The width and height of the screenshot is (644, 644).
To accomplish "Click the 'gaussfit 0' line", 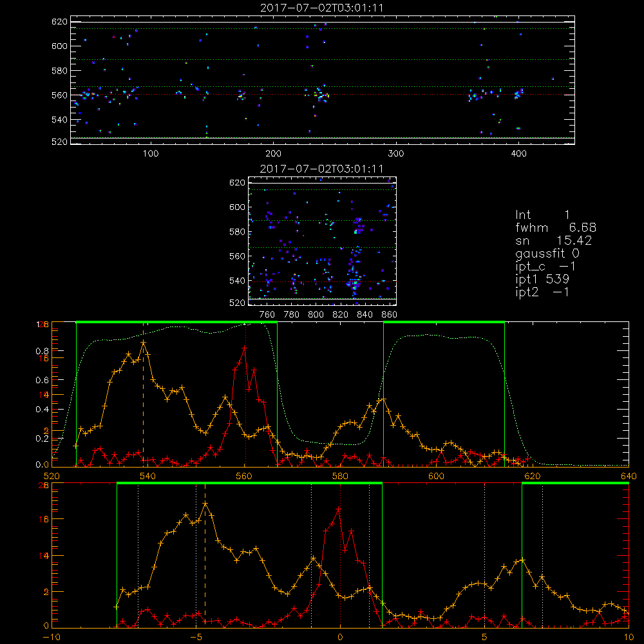I will click(547, 253).
